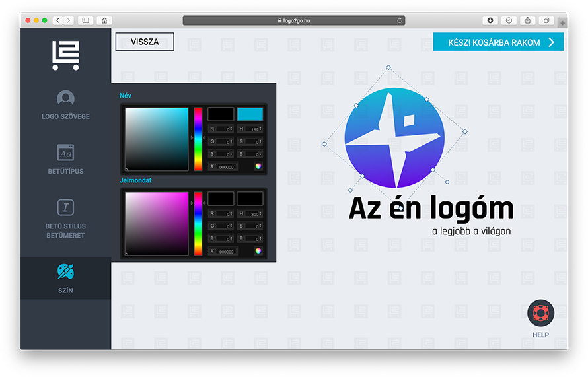Screen dimensions: 588x377
Task: Click the VISSZA back button
Action: [x=145, y=42]
